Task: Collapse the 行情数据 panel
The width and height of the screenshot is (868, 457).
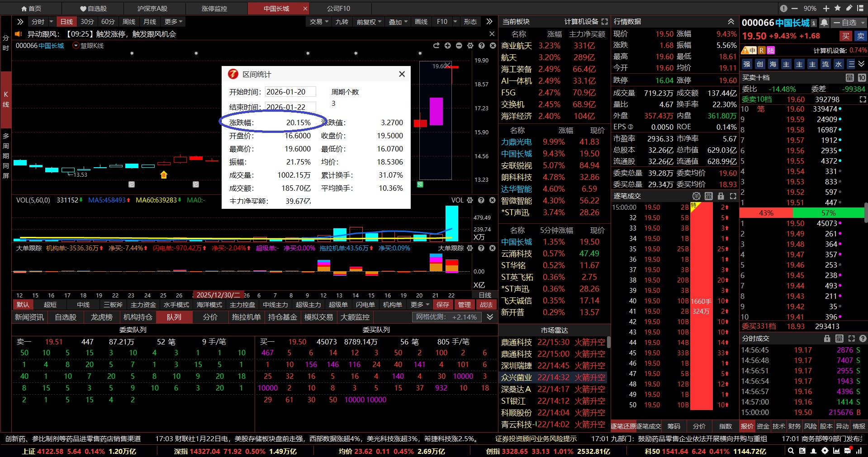Action: tap(731, 22)
